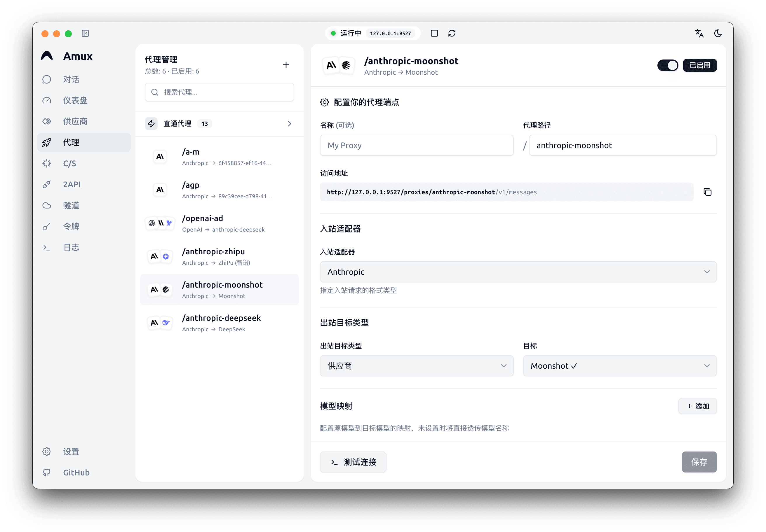
Task: Click the 名称 My Proxy name field
Action: click(x=416, y=146)
